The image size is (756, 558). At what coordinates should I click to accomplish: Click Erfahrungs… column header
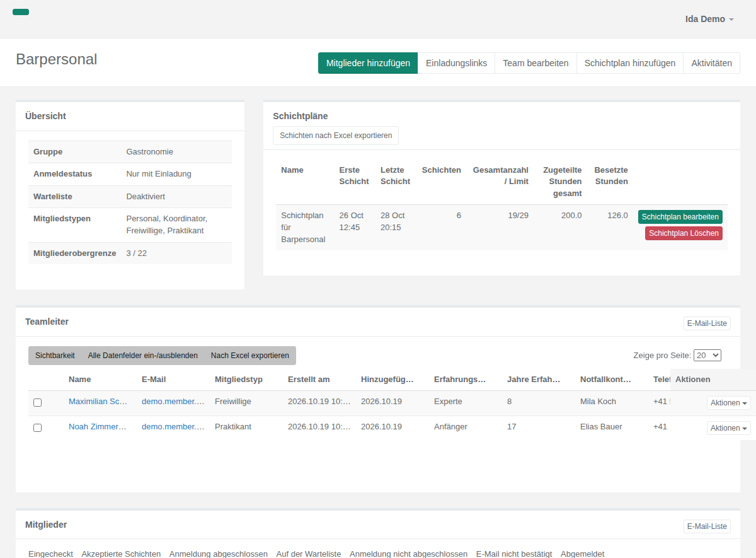tap(460, 380)
